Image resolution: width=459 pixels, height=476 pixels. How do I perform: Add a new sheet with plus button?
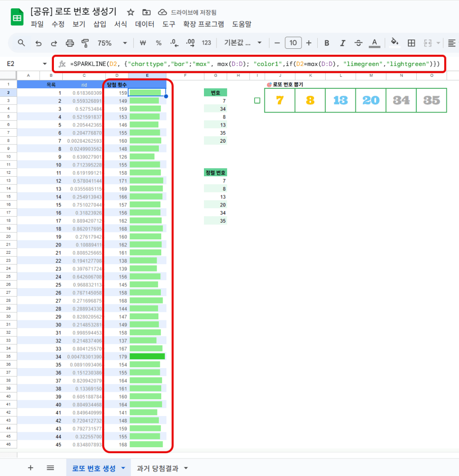31,468
